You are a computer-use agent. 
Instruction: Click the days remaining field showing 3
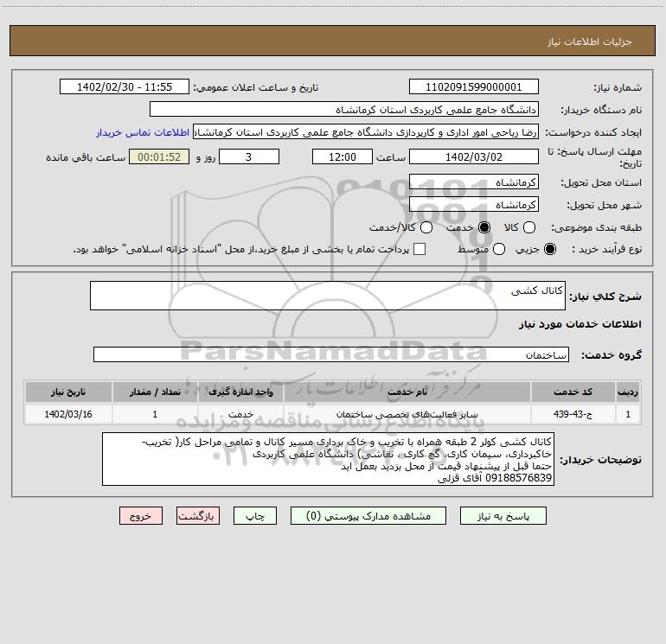(x=249, y=156)
